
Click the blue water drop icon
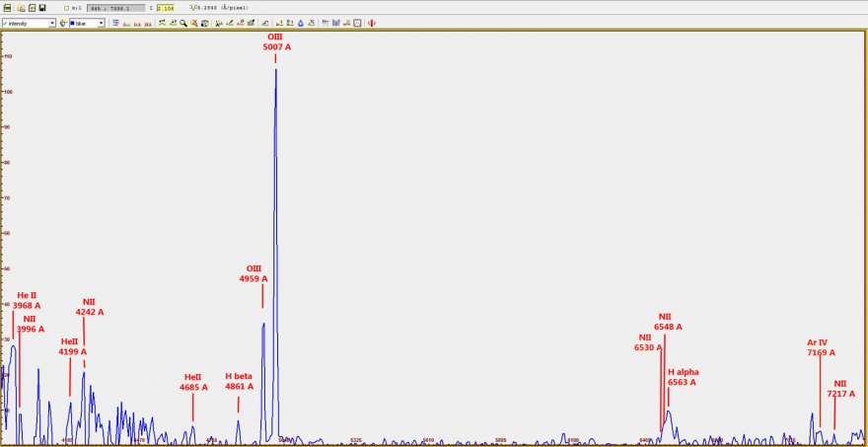pos(300,23)
